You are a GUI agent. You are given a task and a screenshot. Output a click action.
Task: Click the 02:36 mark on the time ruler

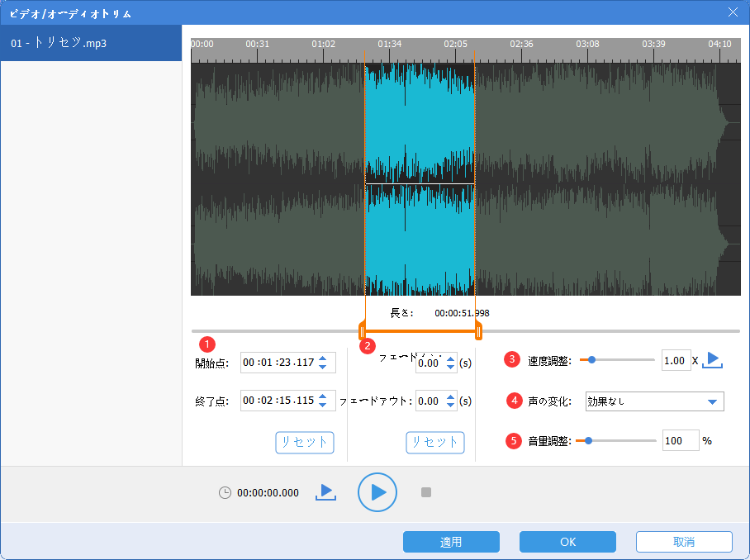pyautogui.click(x=521, y=44)
